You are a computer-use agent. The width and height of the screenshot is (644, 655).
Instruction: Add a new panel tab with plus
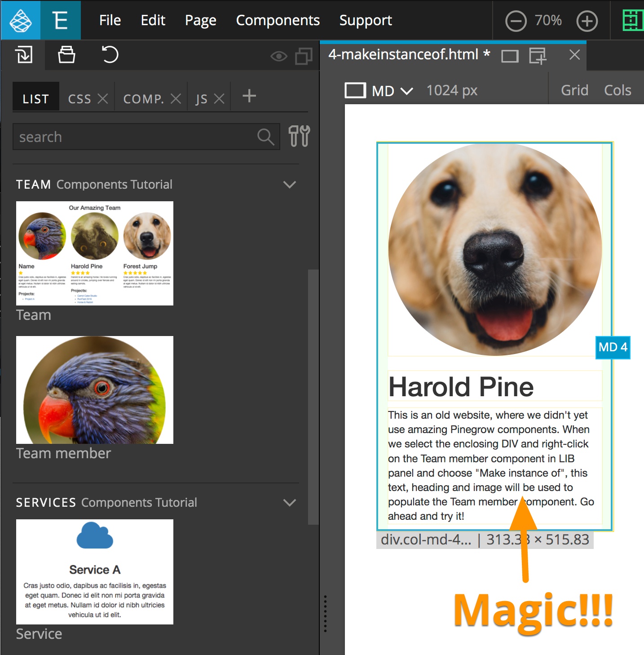tap(249, 96)
